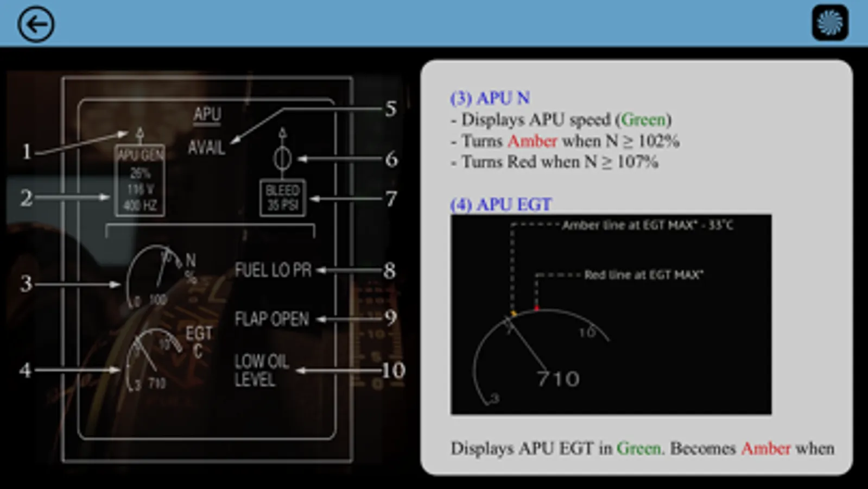Click the AVAIL indication in diagram
The width and height of the screenshot is (868, 489).
[206, 147]
